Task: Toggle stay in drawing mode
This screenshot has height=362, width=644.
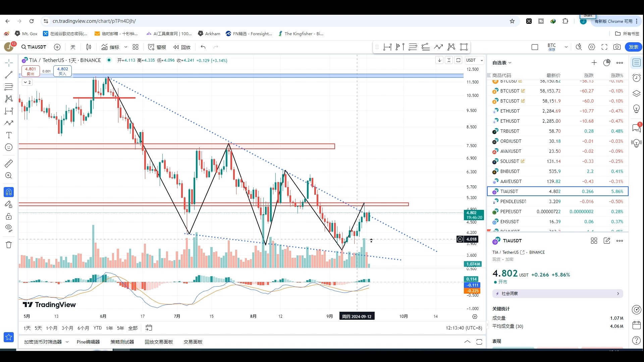Action: [x=9, y=204]
